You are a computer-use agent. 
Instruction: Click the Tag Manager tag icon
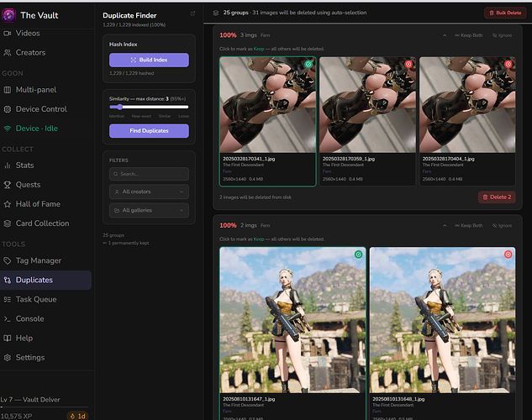(7, 260)
